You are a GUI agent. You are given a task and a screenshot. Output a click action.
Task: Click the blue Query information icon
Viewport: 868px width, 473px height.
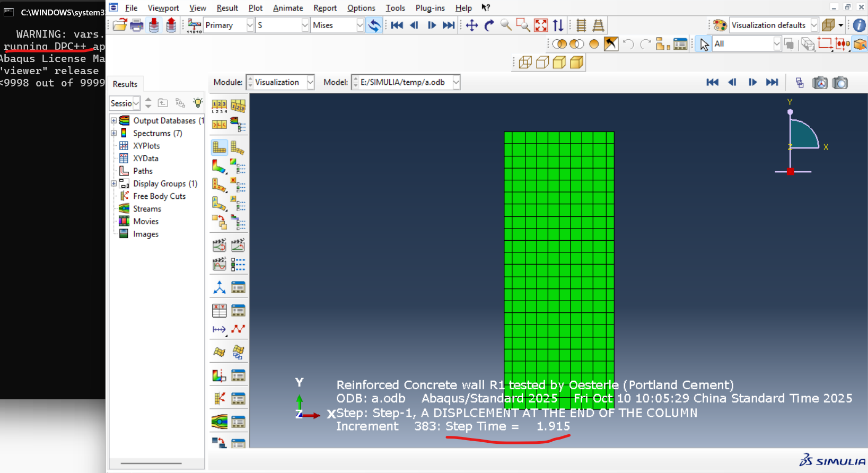[x=860, y=25]
